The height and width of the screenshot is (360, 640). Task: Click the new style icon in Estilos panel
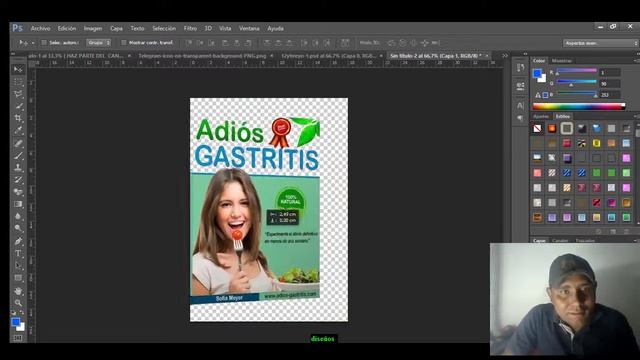point(613,231)
